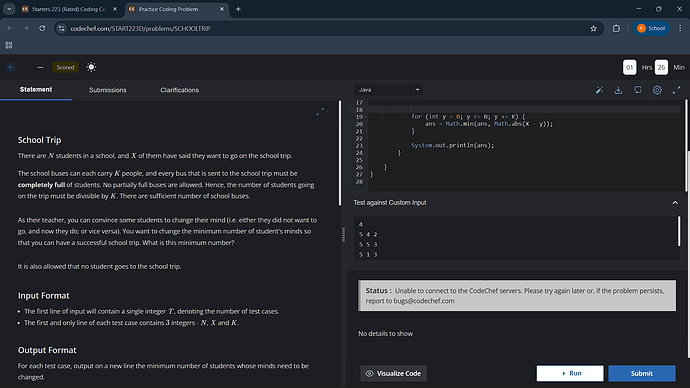
Task: Bookmark this page with the star icon
Action: (x=593, y=29)
